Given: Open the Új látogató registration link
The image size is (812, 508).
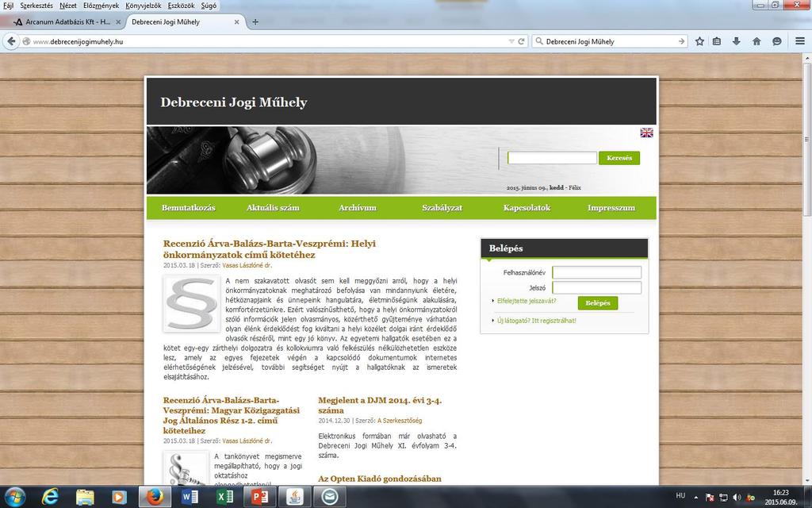Looking at the screenshot, I should pyautogui.click(x=537, y=321).
